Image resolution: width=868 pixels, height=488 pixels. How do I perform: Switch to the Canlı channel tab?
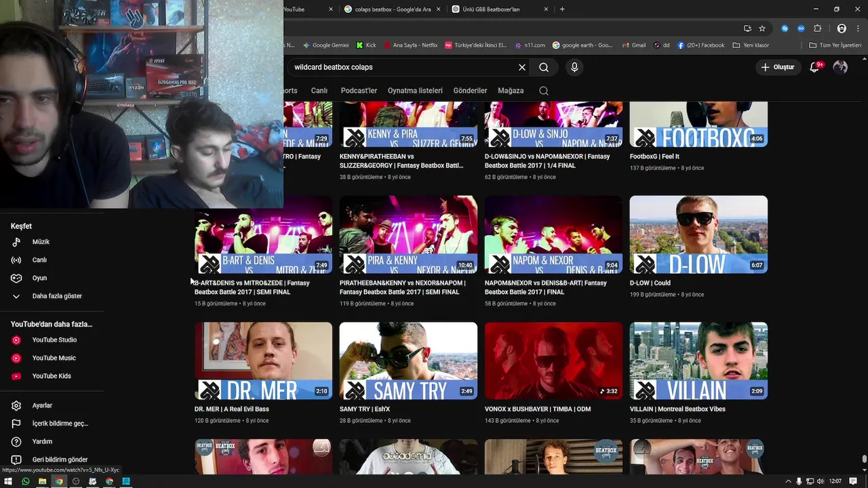coord(319,91)
